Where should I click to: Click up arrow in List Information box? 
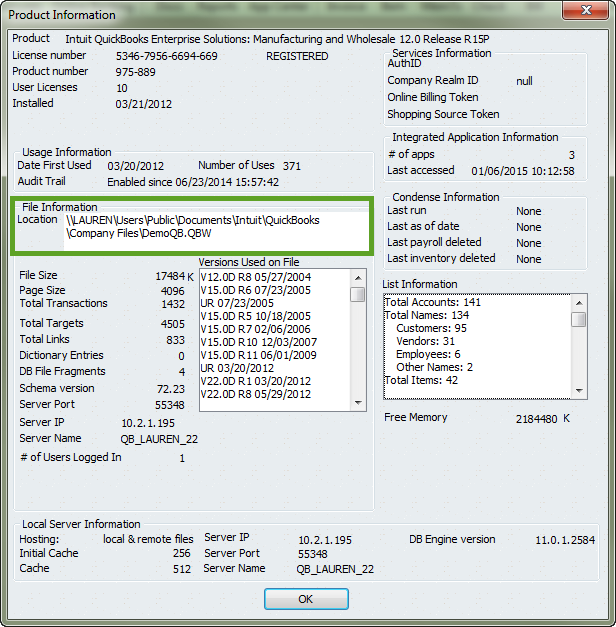click(x=579, y=303)
